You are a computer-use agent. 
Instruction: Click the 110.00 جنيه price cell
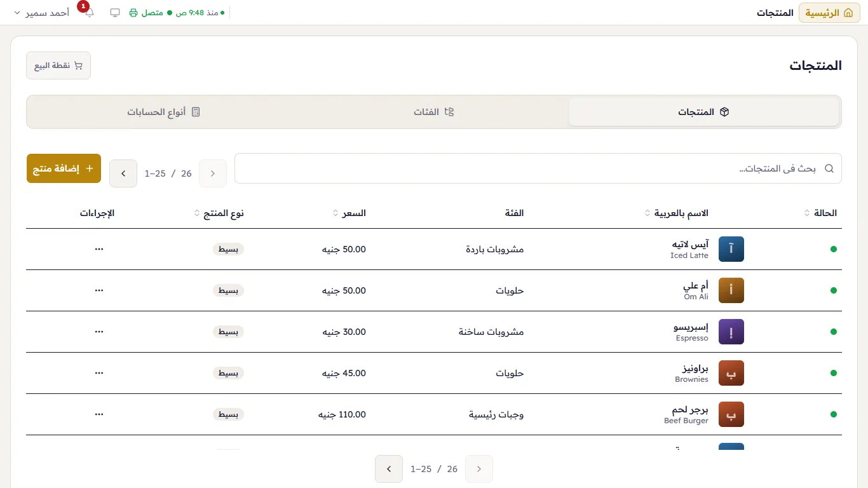[x=342, y=414]
